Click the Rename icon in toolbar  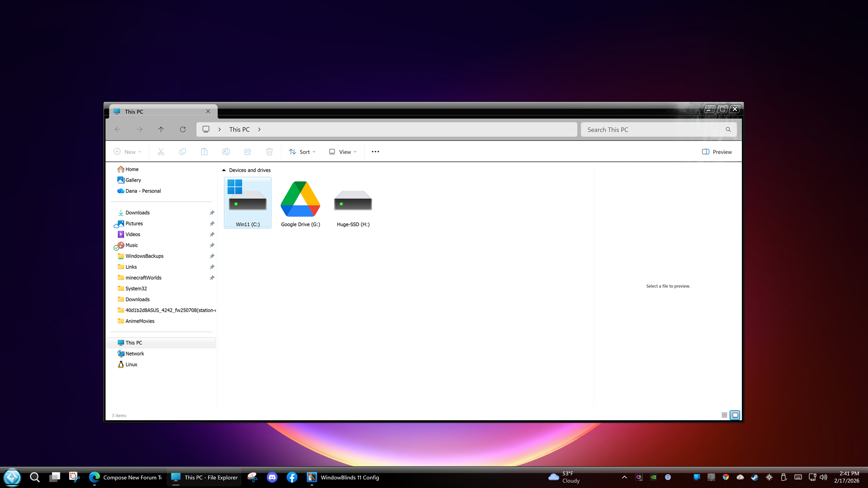226,152
